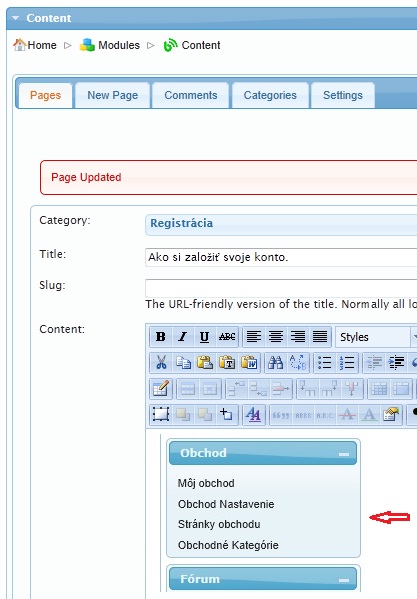Viewport: 417px width, 599px height.
Task: Open the Categories tab
Action: pyautogui.click(x=270, y=95)
